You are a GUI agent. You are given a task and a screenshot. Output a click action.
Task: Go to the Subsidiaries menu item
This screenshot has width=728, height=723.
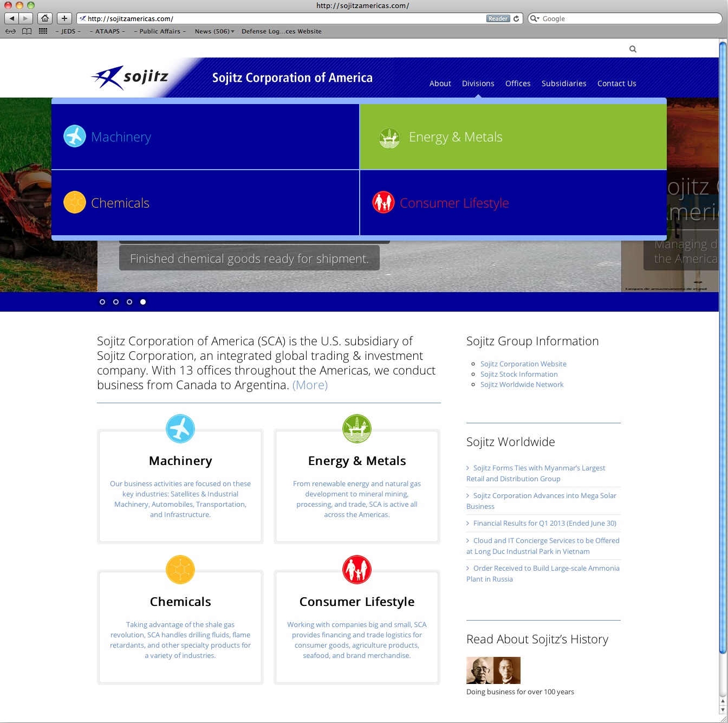point(564,83)
